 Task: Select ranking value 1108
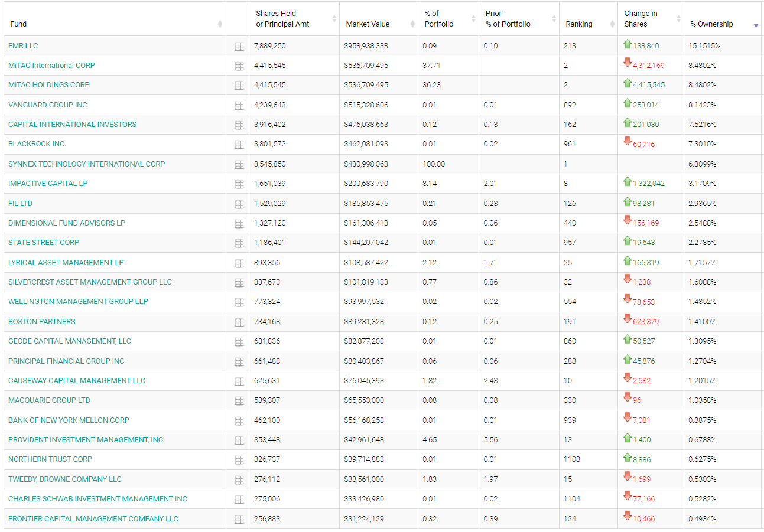572,459
